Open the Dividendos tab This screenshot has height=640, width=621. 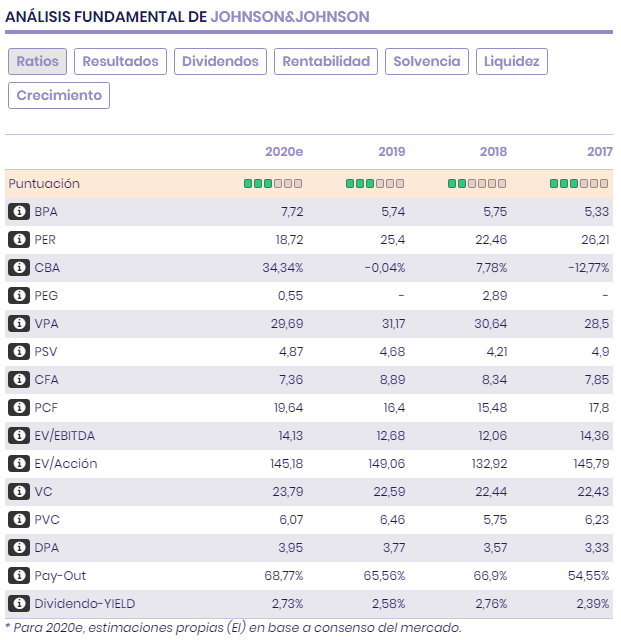coord(220,61)
